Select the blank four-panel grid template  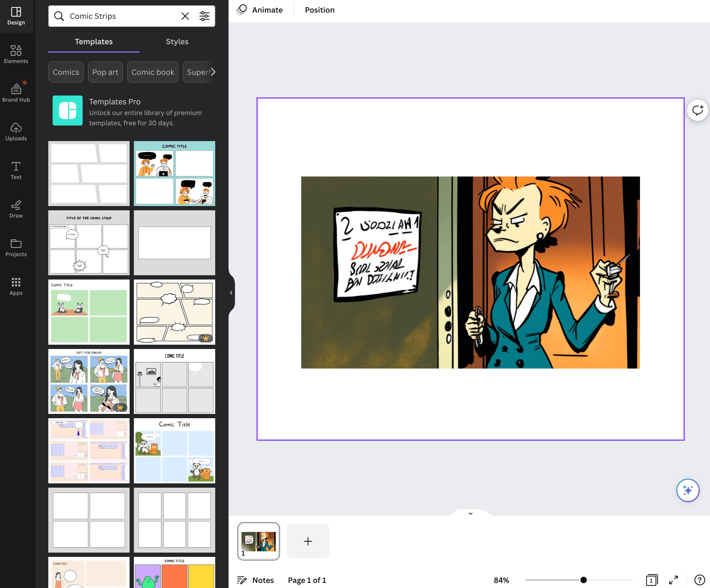[x=89, y=520]
